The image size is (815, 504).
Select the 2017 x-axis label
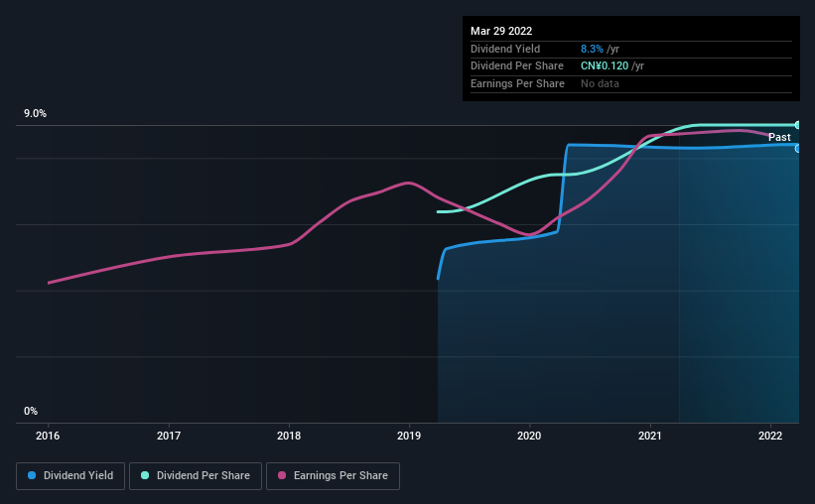coord(169,436)
